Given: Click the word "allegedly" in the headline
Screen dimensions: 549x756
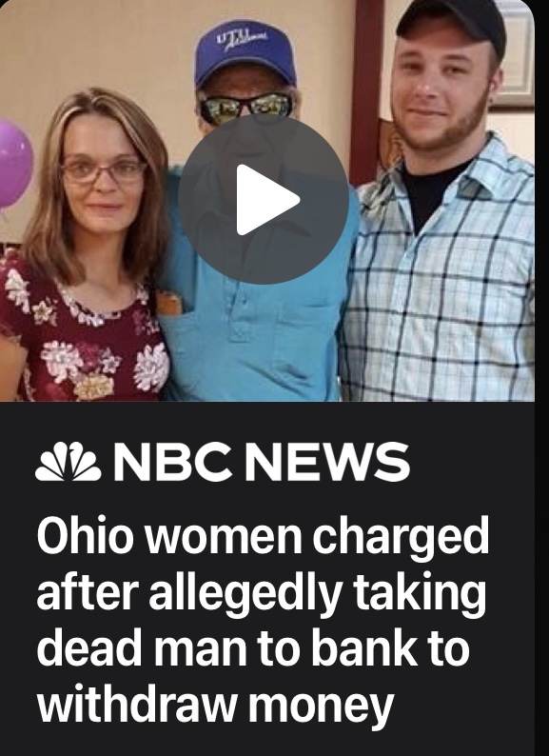Looking at the screenshot, I should (245, 594).
